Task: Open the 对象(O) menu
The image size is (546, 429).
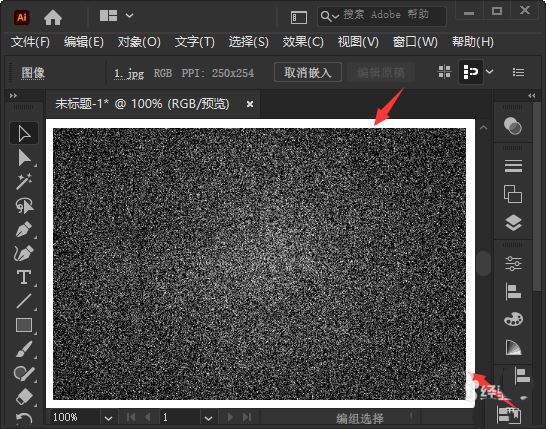Action: point(139,42)
